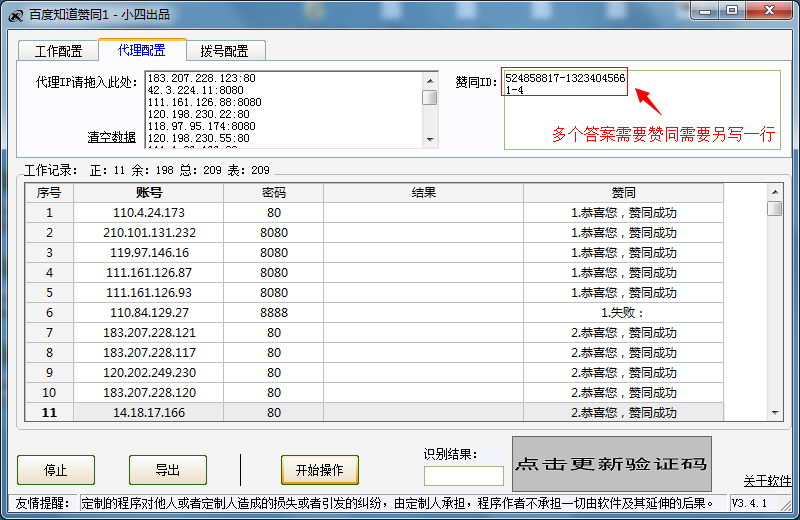Click captcha image to refresh verification code
Screen dimensions: 800x520
[611, 464]
